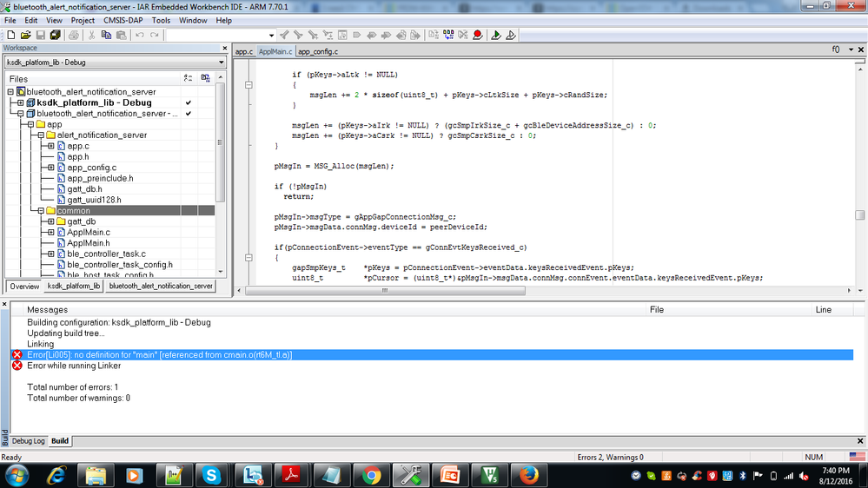Click the Make build toolbar icon
Image resolution: width=868 pixels, height=488 pixels.
[x=448, y=35]
